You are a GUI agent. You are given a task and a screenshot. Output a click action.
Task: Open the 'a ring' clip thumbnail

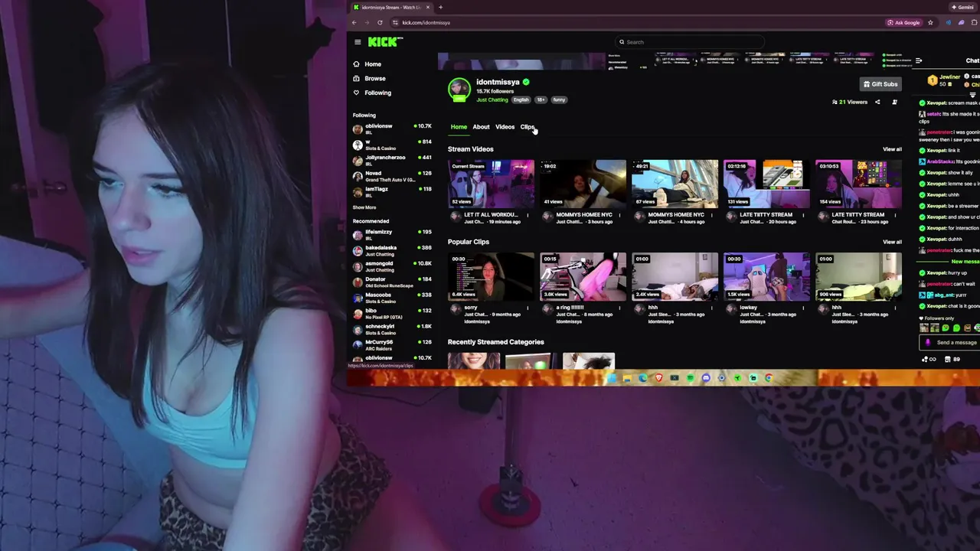pos(583,276)
